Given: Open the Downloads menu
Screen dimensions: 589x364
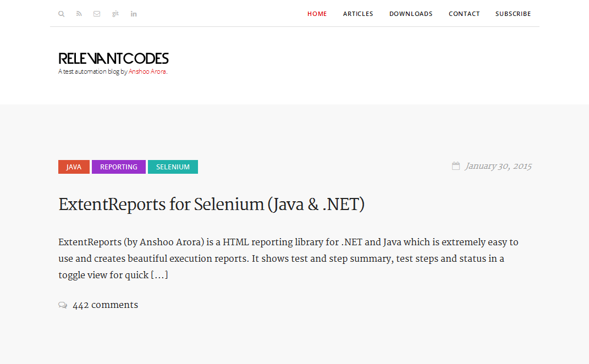Looking at the screenshot, I should pyautogui.click(x=411, y=14).
